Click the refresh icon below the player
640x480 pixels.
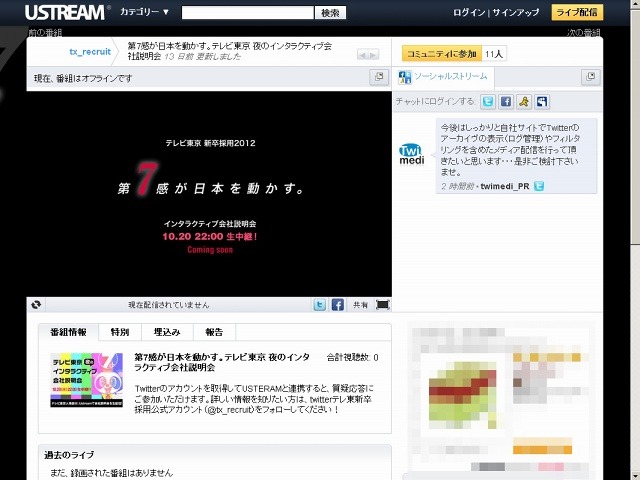(36, 304)
